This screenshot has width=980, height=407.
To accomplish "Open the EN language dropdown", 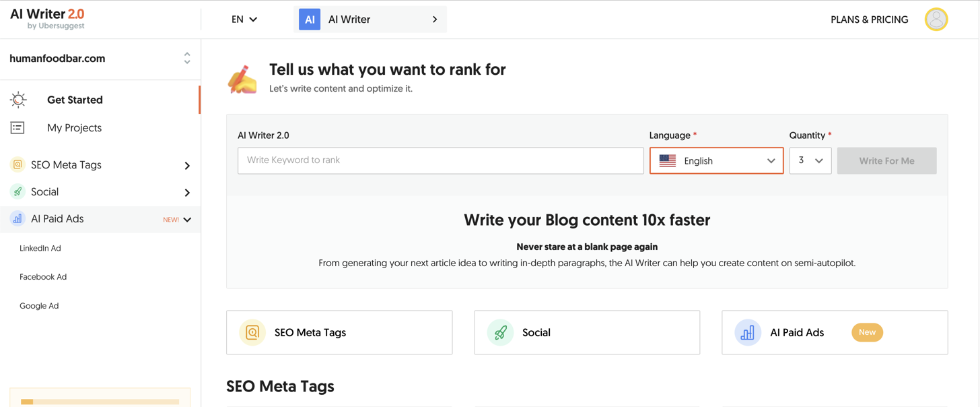I will click(244, 20).
